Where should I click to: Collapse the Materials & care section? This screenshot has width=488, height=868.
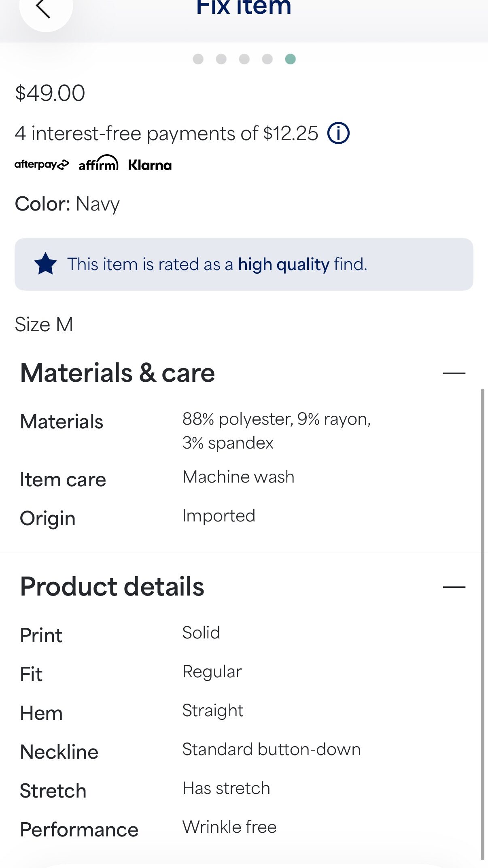454,373
